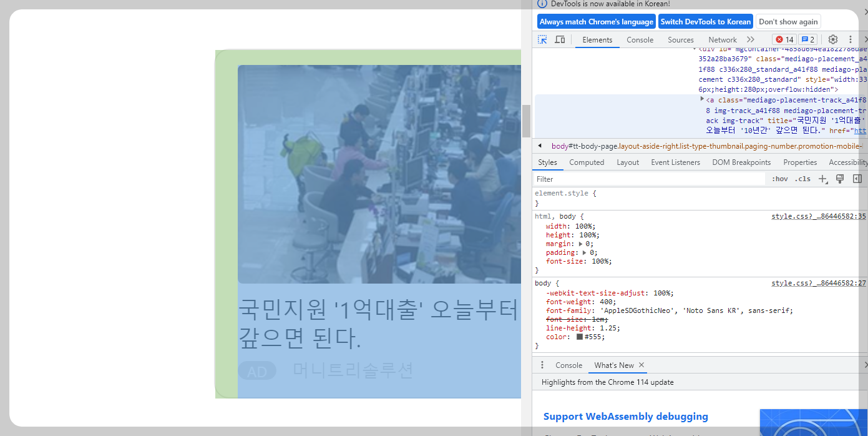Click the #555 color swatch

point(580,337)
